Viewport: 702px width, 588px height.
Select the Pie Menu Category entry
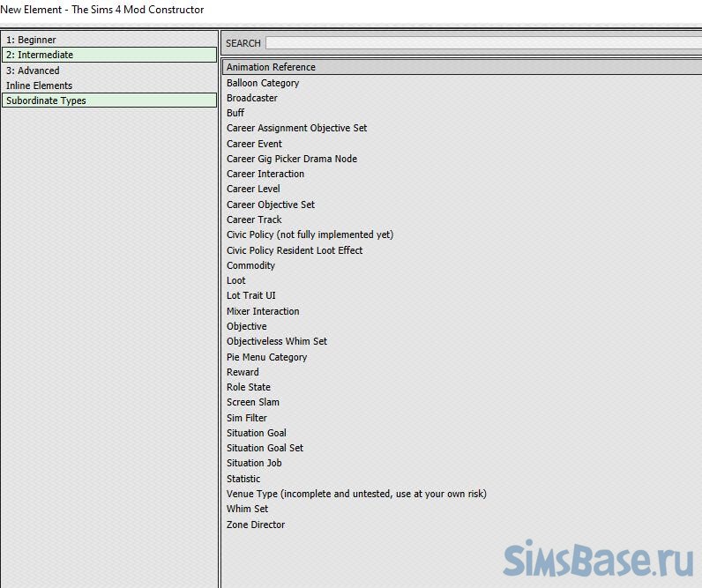(266, 357)
